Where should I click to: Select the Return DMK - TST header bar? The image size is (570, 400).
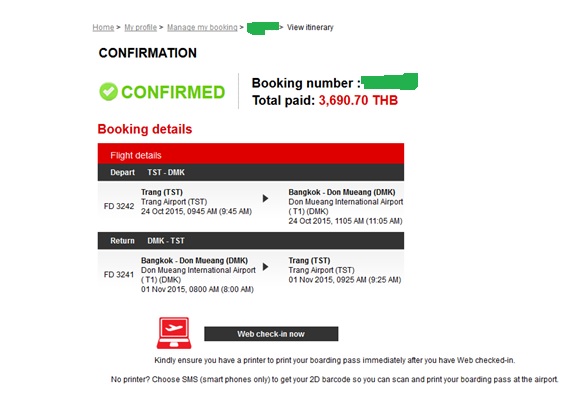251,241
